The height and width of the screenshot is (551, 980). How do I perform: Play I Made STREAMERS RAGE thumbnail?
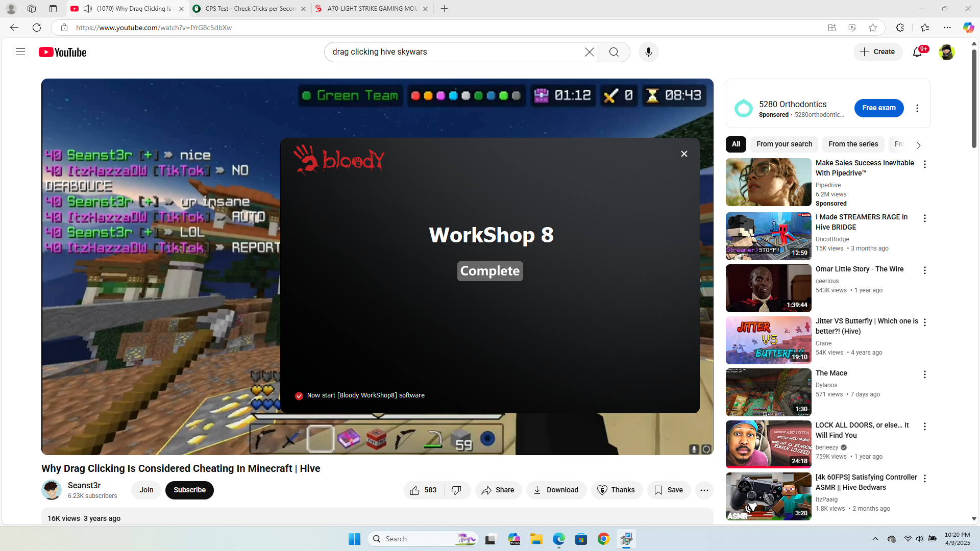click(x=769, y=236)
